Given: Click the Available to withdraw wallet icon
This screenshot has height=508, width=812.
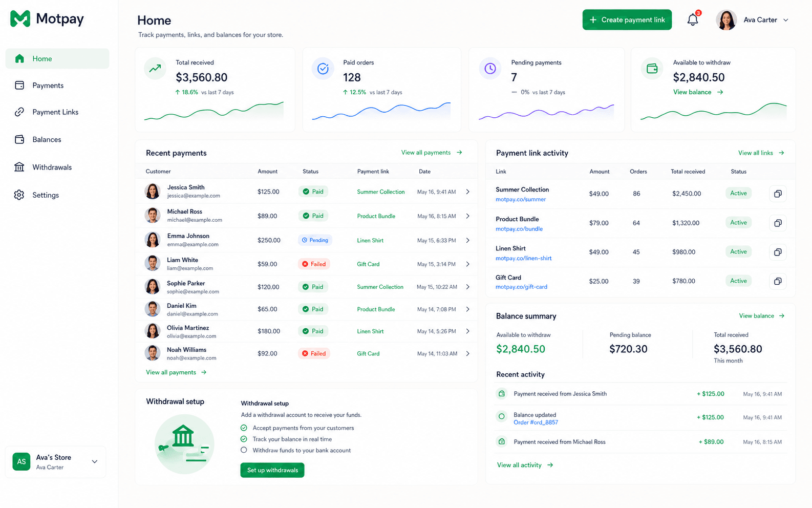Looking at the screenshot, I should pyautogui.click(x=652, y=68).
